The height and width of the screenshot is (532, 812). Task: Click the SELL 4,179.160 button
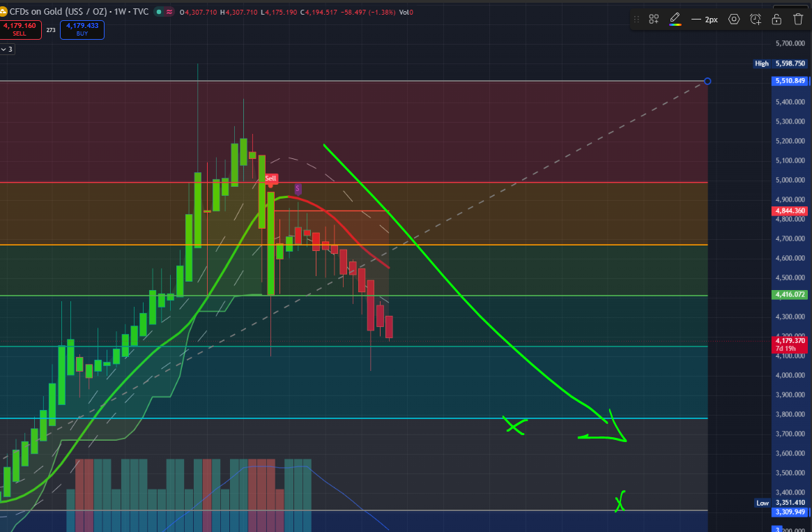tap(20, 29)
